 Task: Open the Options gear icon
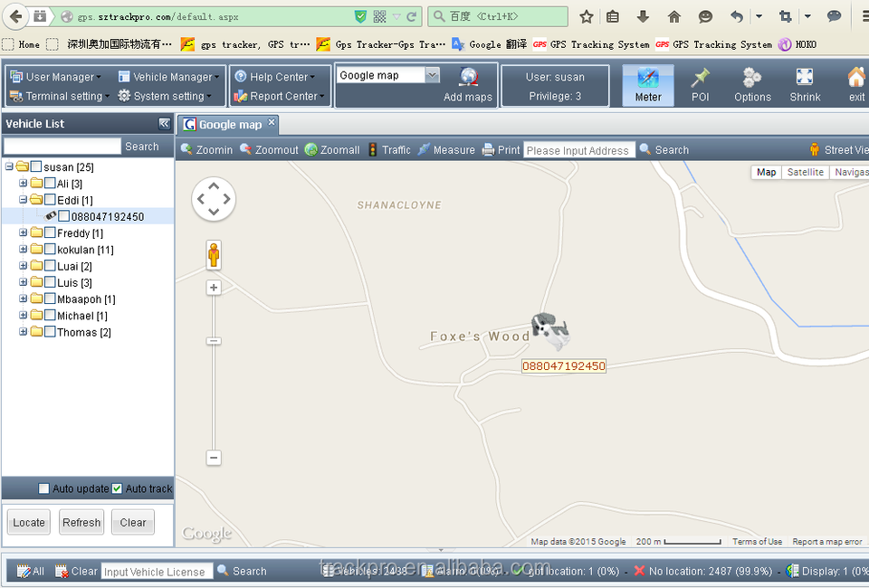(x=752, y=79)
